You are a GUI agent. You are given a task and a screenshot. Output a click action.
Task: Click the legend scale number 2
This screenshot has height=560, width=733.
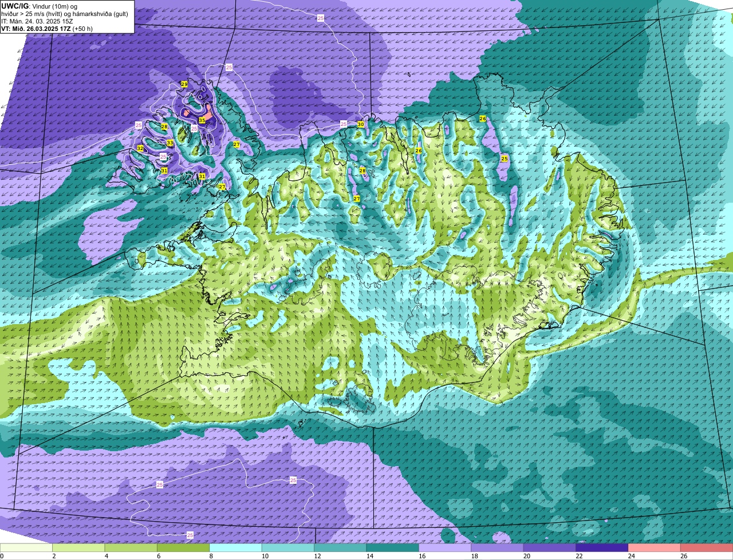pyautogui.click(x=54, y=556)
